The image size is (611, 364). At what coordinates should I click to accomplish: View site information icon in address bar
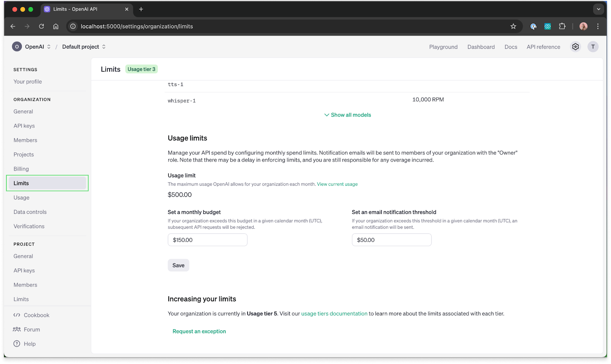coord(73,26)
